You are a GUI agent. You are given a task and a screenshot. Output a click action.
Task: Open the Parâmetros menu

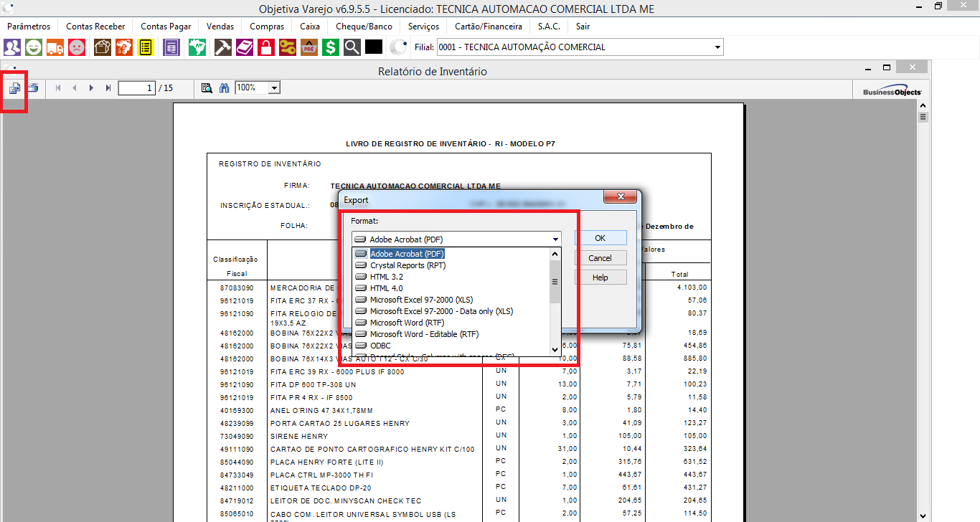29,27
